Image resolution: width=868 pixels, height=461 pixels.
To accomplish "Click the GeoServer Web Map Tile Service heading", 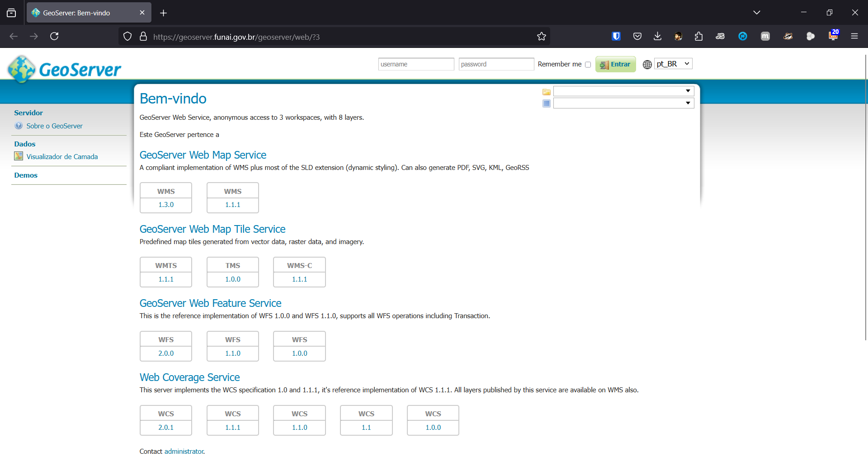I will (212, 229).
